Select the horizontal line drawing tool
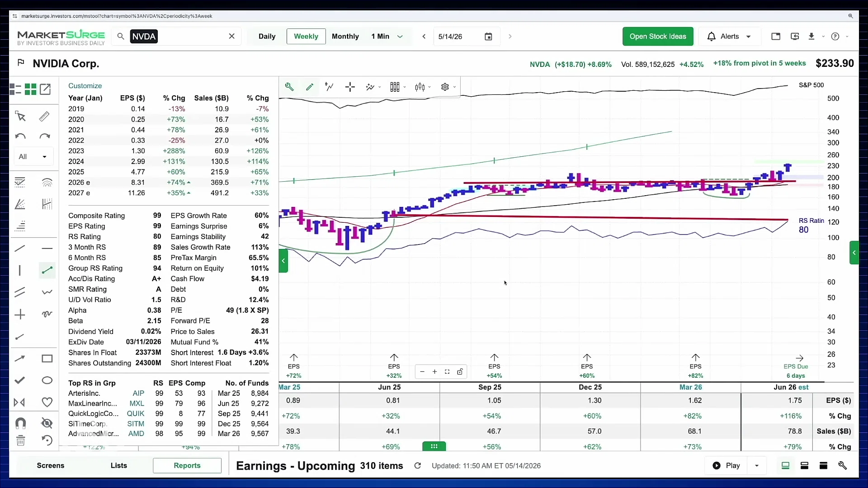The image size is (868, 488). click(47, 248)
